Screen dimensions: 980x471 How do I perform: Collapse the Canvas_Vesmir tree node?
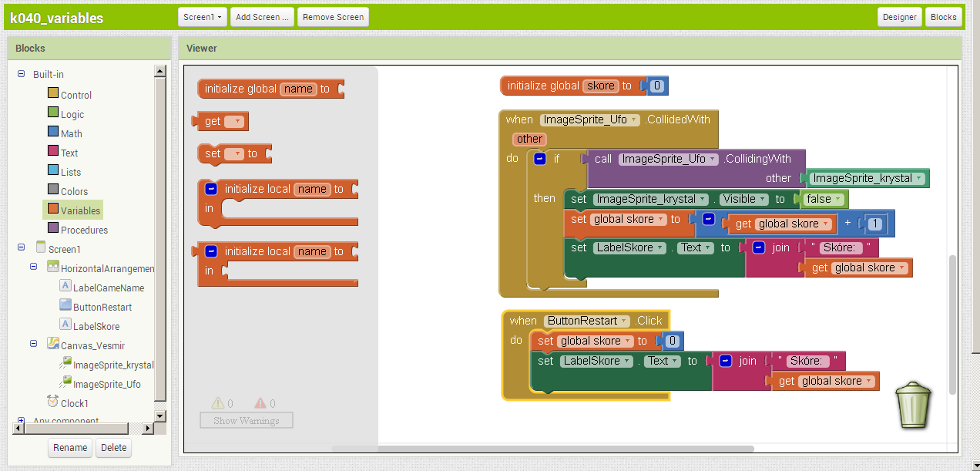[x=34, y=344]
